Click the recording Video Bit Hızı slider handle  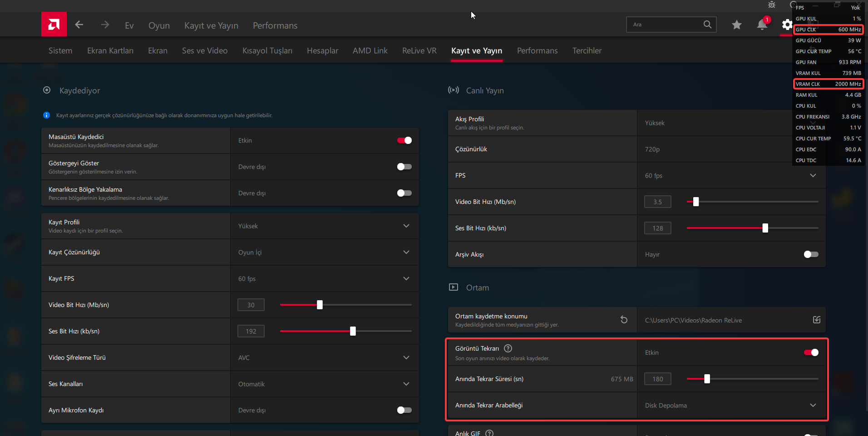(320, 305)
